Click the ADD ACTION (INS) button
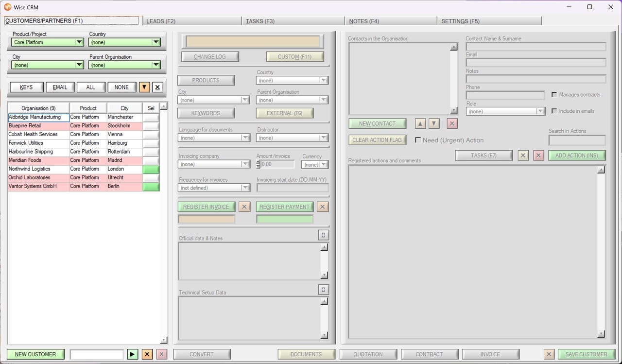 pos(577,156)
